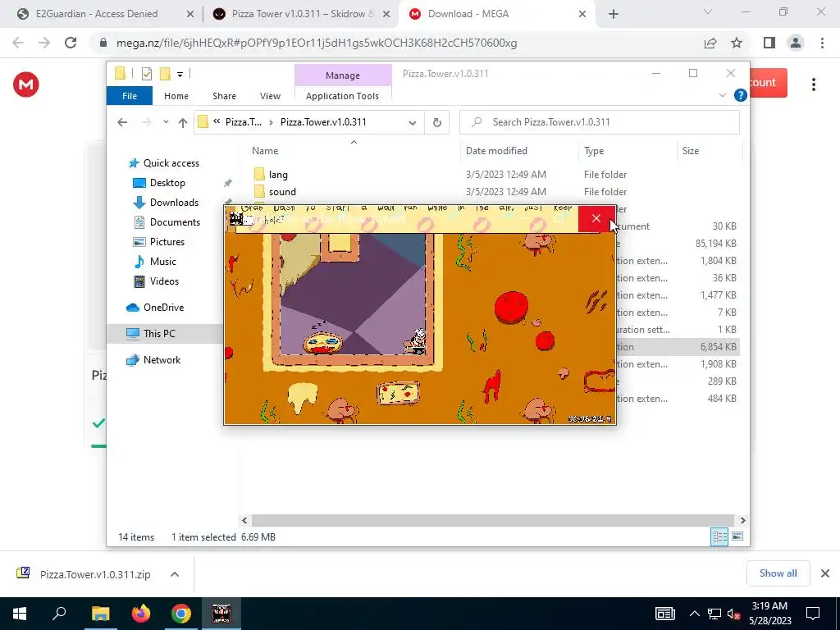This screenshot has height=630, width=840.
Task: Open Chrome from taskbar
Action: [x=181, y=614]
